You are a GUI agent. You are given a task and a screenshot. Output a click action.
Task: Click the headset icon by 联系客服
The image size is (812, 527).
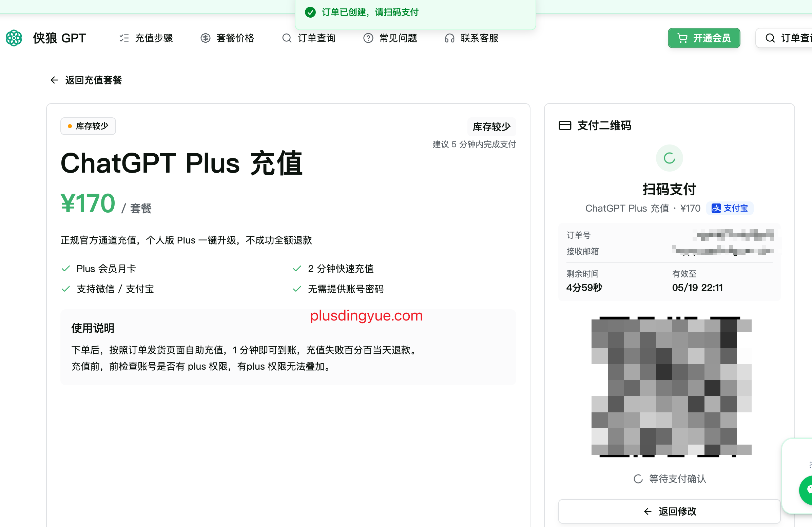coord(450,38)
